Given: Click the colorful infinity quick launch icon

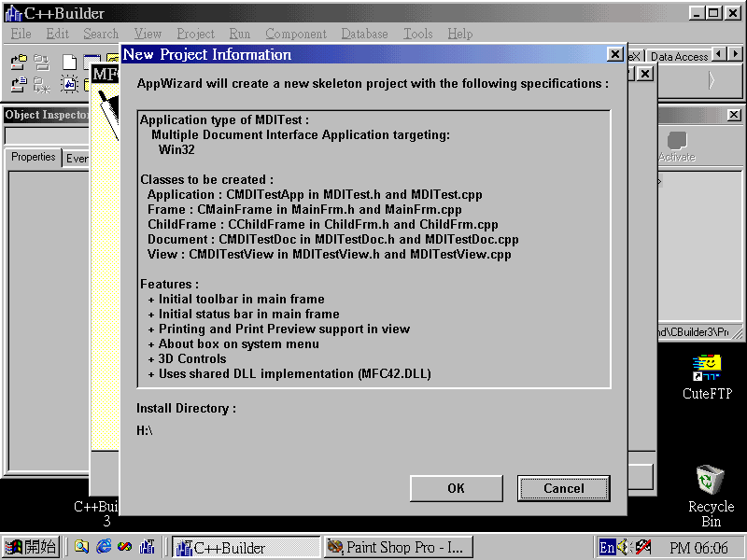Looking at the screenshot, I should click(x=125, y=547).
